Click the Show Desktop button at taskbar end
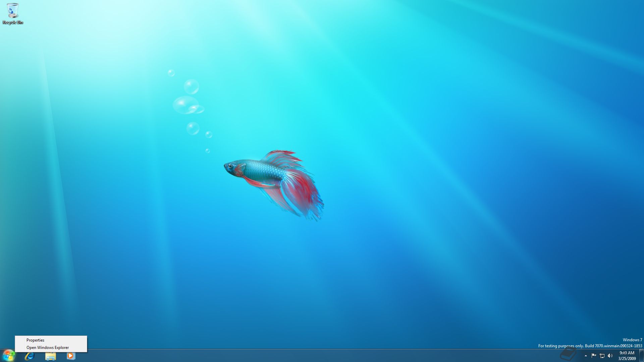Image resolution: width=644 pixels, height=362 pixels. (x=641, y=356)
